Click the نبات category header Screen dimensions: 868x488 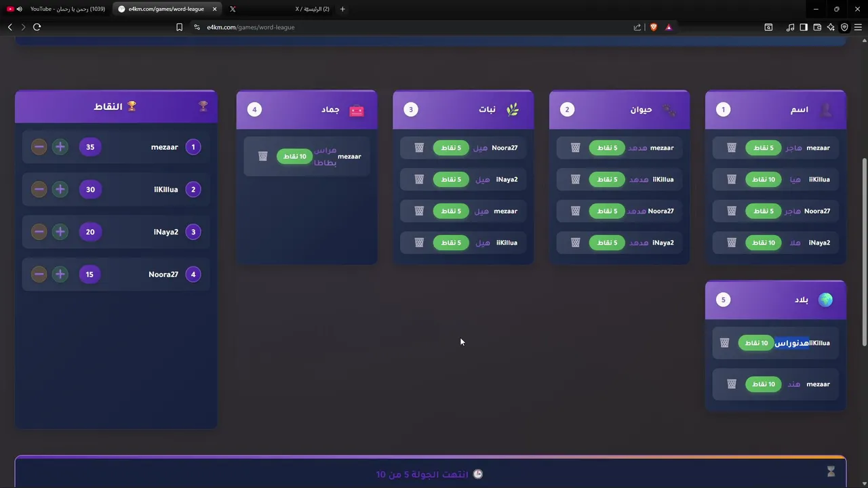[463, 109]
